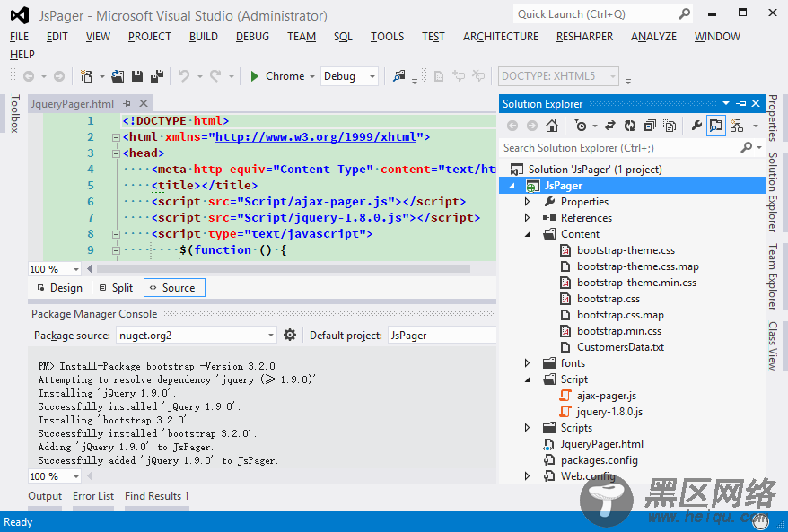Click the View Class Diagram icon

pyautogui.click(x=737, y=126)
